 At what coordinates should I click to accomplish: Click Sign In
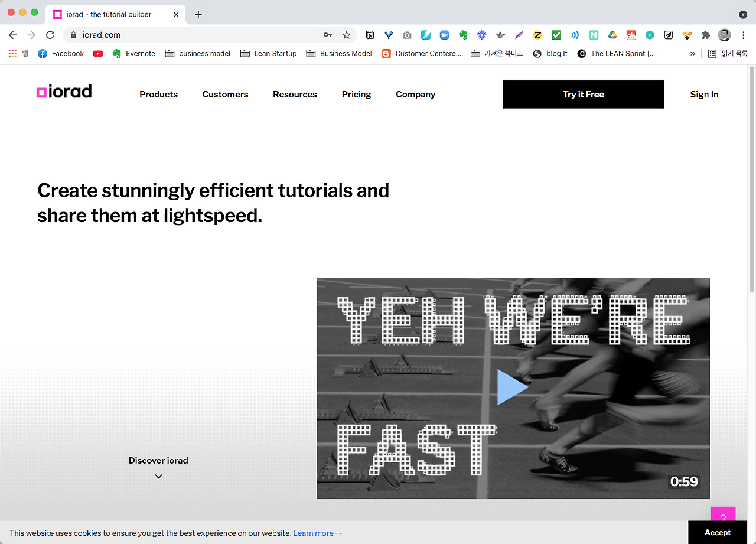tap(704, 95)
